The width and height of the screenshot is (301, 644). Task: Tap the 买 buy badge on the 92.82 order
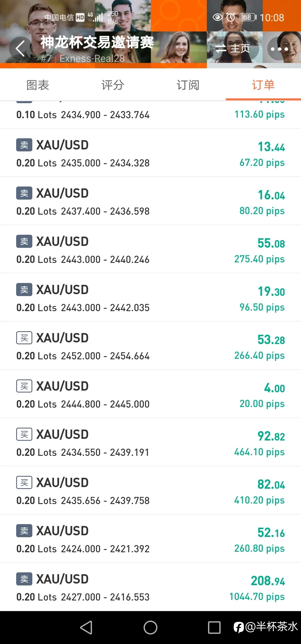tap(24, 434)
